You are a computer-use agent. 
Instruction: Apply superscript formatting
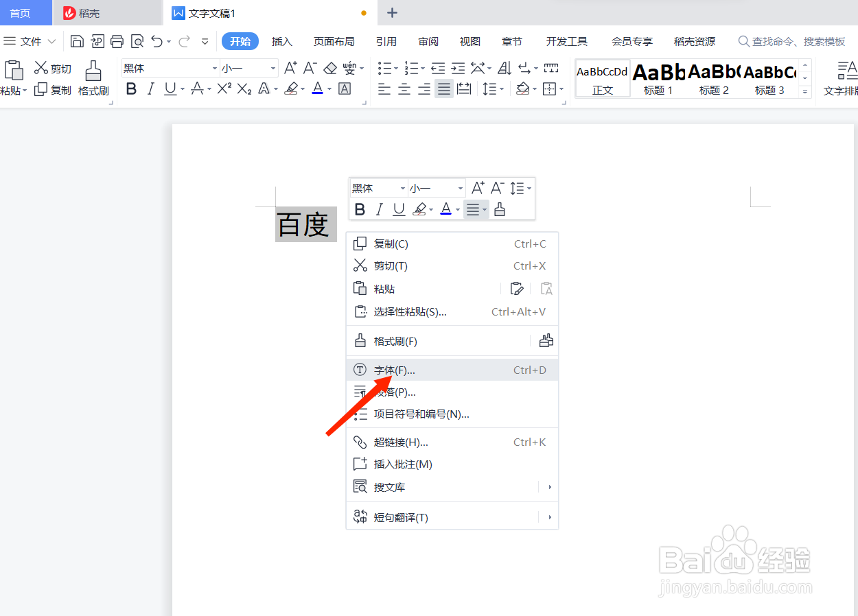tap(224, 88)
